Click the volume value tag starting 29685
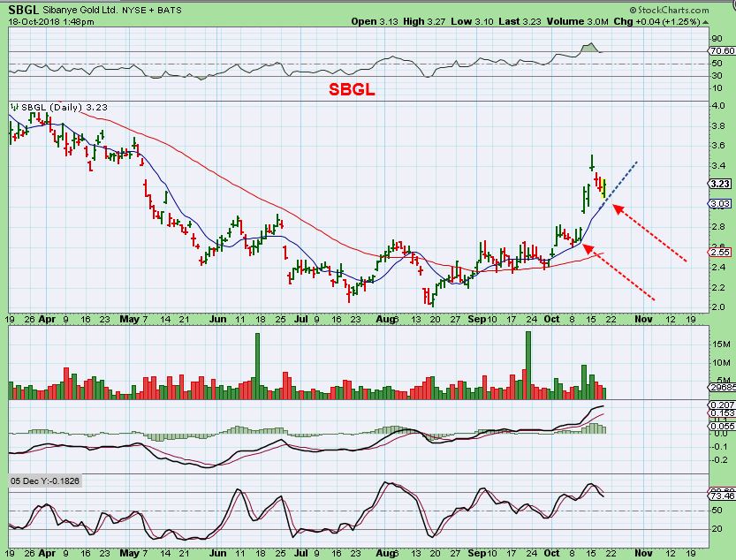Image resolution: width=736 pixels, height=560 pixels. click(x=720, y=387)
